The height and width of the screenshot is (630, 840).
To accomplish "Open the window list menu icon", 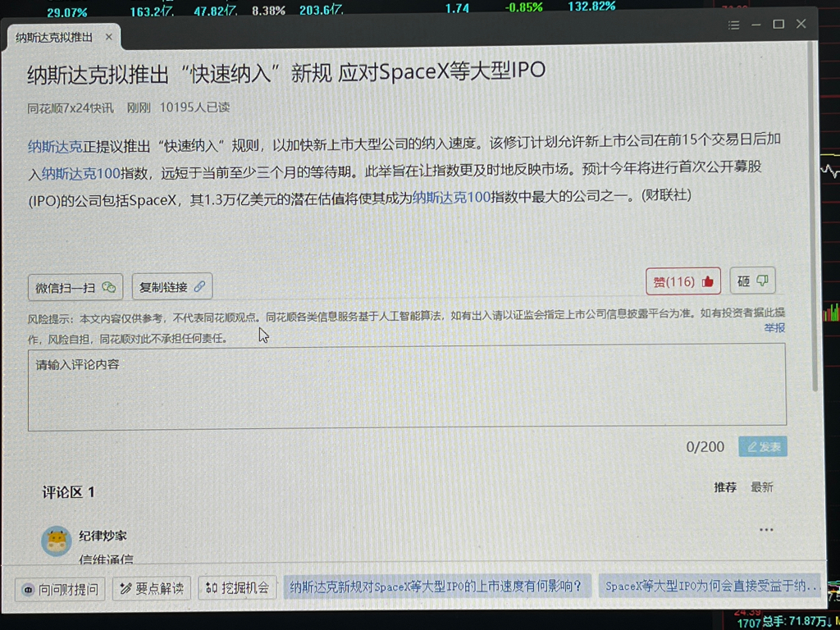I will (734, 25).
